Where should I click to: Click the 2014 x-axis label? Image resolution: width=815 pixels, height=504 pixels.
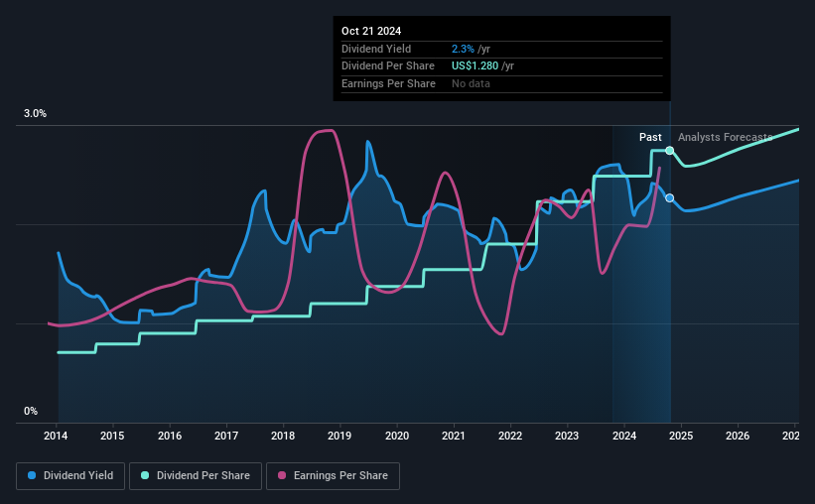[56, 436]
